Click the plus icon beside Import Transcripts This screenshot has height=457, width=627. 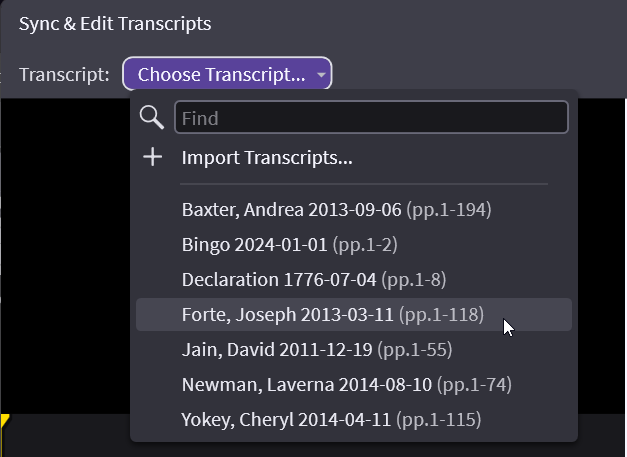152,158
